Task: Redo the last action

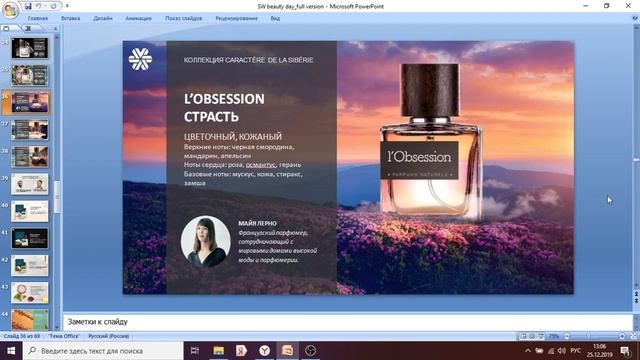Action: tap(53, 6)
